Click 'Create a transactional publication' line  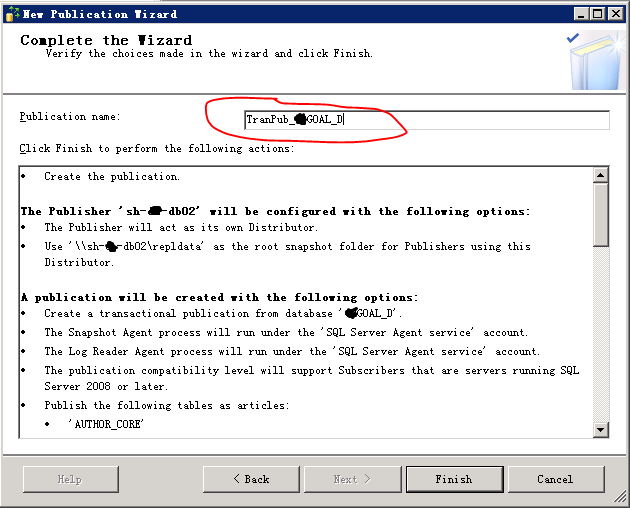pyautogui.click(x=223, y=313)
